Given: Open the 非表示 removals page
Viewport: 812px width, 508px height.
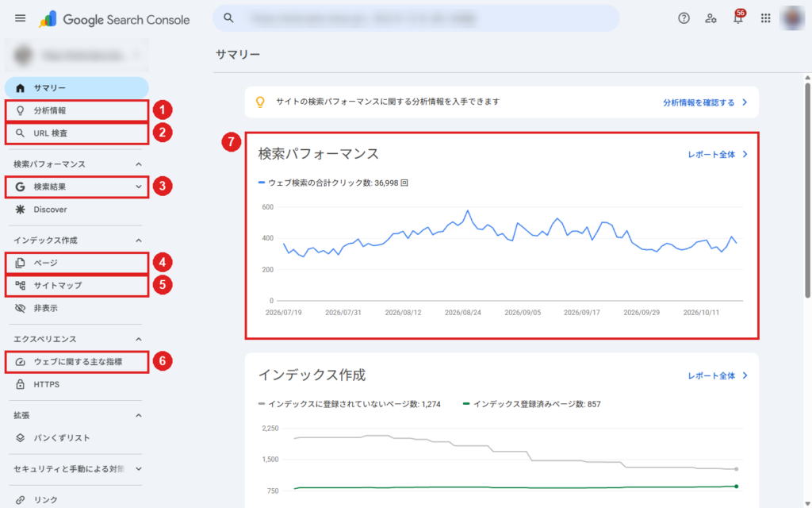Looking at the screenshot, I should 77,308.
